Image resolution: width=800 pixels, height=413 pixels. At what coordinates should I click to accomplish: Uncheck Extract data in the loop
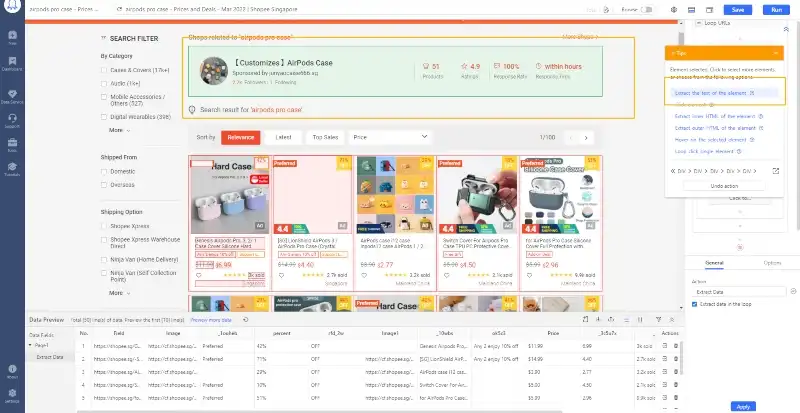pos(694,304)
